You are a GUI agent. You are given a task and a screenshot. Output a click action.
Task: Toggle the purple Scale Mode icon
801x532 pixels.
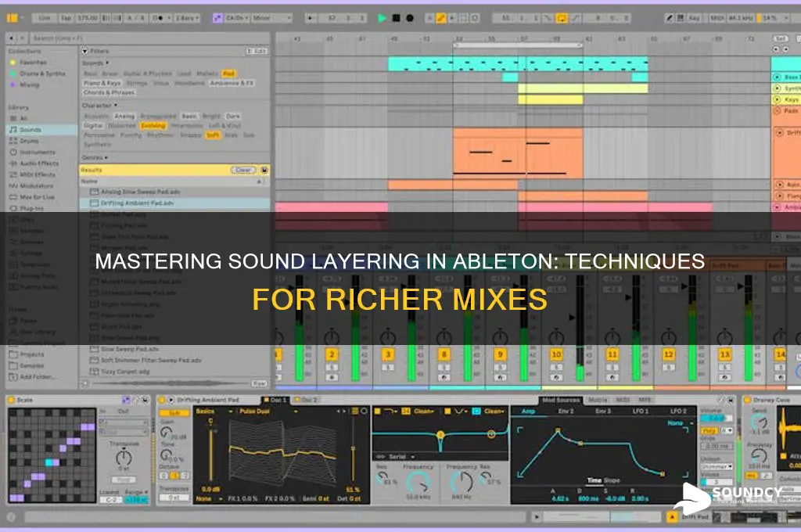(217, 18)
